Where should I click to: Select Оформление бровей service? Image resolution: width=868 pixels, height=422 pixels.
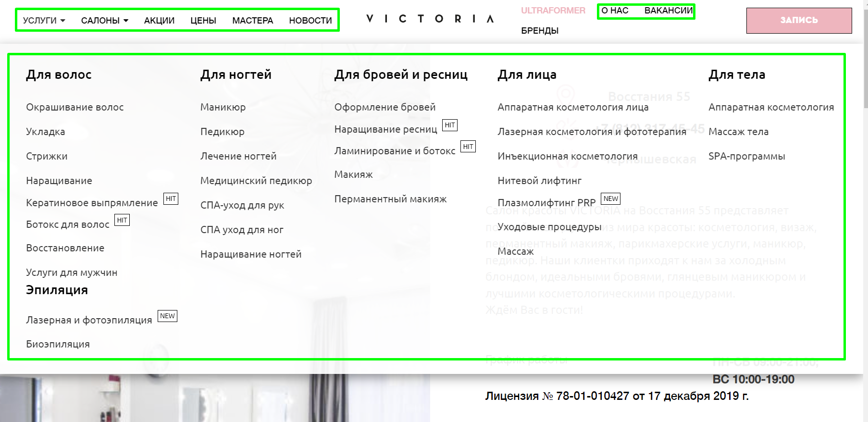(385, 107)
